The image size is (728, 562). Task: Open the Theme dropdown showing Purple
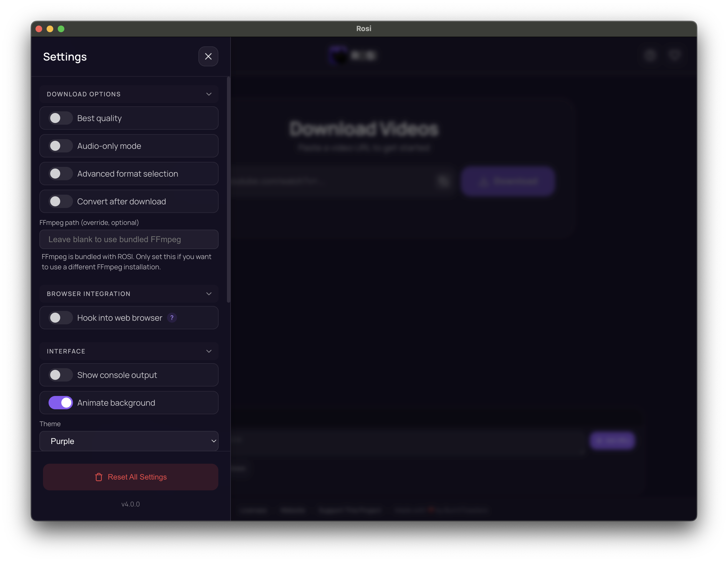click(x=129, y=441)
